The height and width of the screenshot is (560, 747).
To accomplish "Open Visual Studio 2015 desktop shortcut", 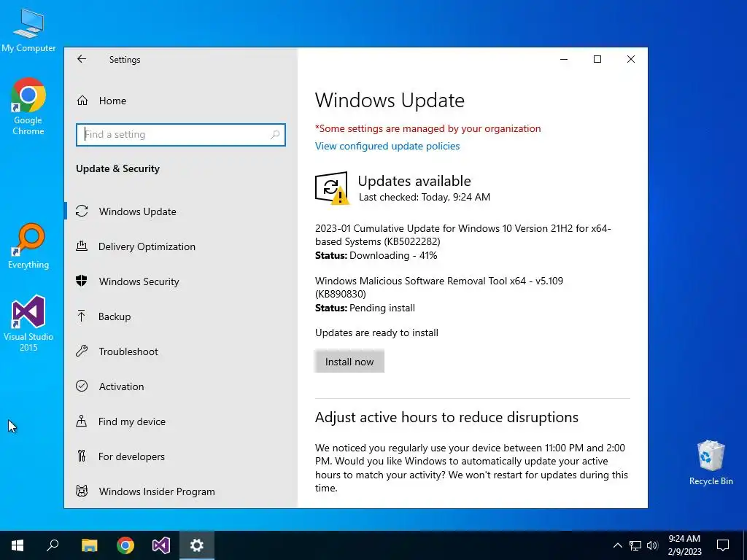I will 28,323.
